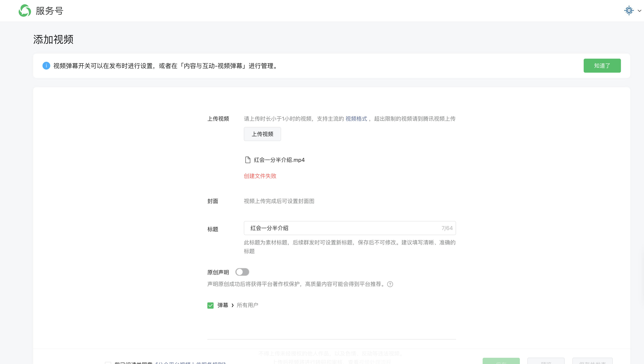Open the 视频格式 link
Image resolution: width=644 pixels, height=364 pixels.
click(356, 119)
